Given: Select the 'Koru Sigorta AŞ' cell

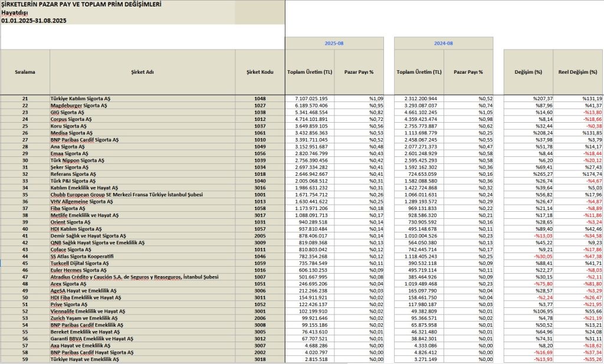Looking at the screenshot, I should pyautogui.click(x=142, y=126).
